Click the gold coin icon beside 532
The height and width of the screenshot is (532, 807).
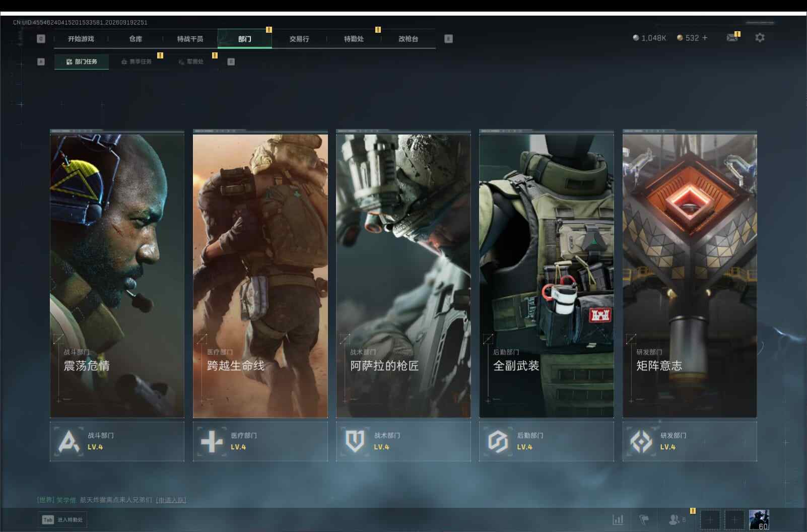680,38
